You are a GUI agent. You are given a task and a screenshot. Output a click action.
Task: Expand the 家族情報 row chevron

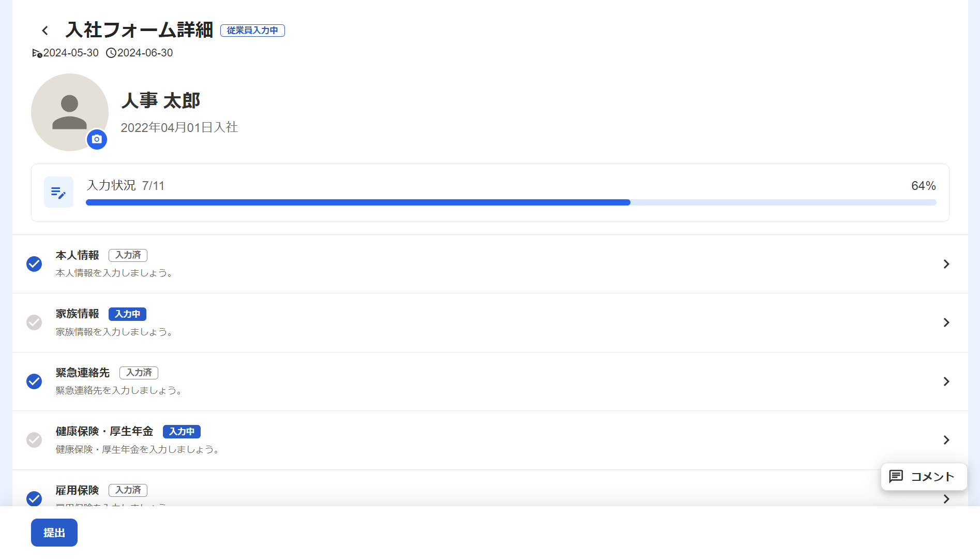coord(946,322)
